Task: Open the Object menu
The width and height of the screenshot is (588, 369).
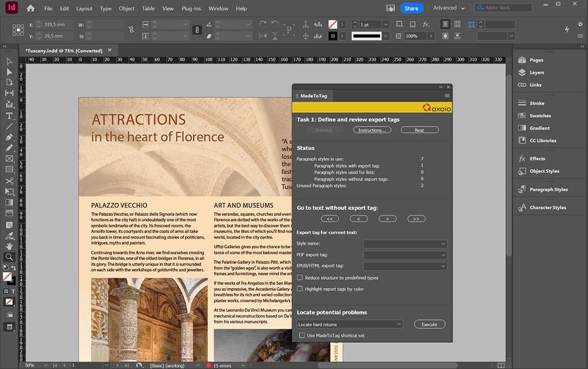Action: tap(126, 8)
